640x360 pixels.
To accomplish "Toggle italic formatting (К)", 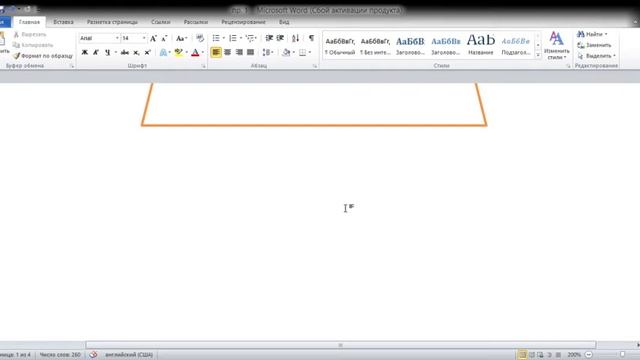I will [96, 52].
